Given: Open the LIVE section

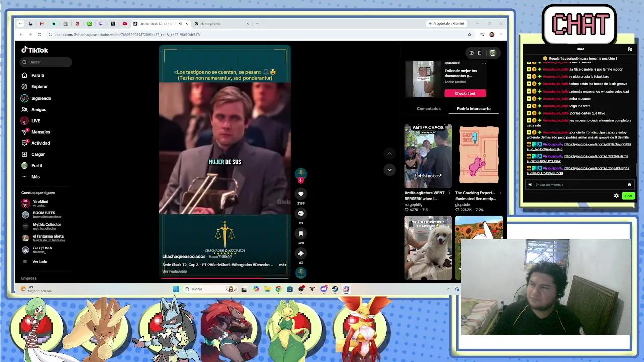Looking at the screenshot, I should click(31, 121).
